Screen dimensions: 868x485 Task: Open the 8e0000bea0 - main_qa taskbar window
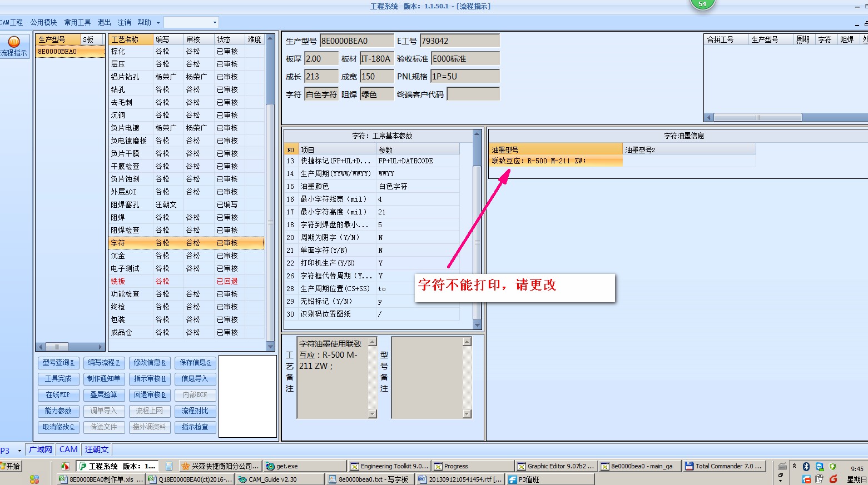coord(641,466)
